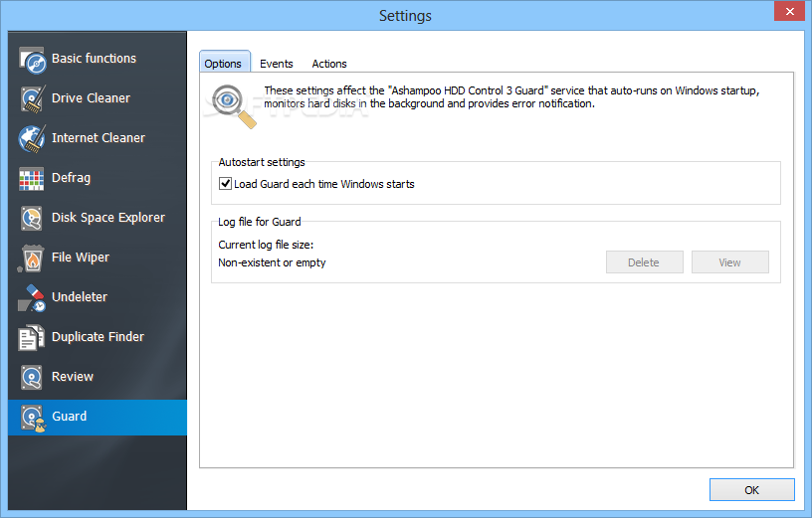Click the Delete log file button
Screen dimensions: 812x518
coord(644,262)
